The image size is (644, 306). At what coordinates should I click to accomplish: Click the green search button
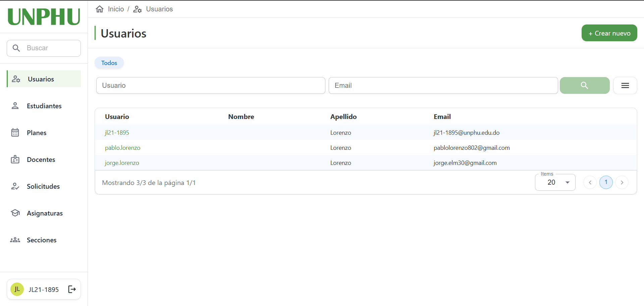point(585,85)
